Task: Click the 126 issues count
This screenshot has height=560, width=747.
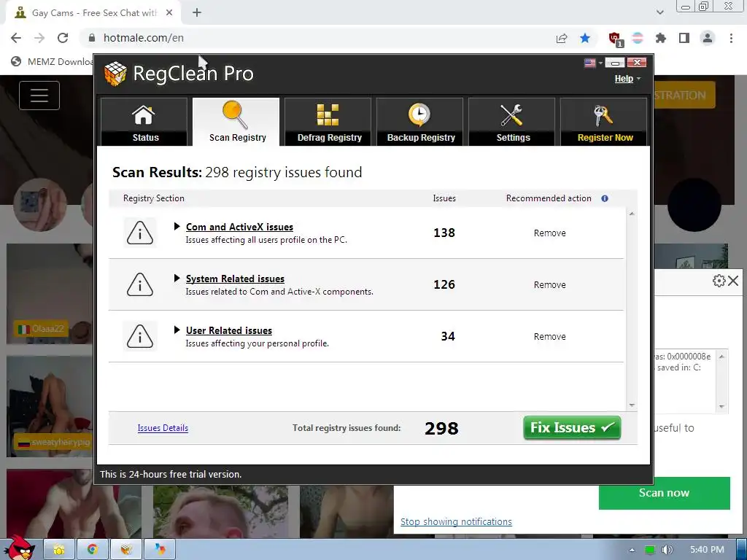Action: [444, 285]
